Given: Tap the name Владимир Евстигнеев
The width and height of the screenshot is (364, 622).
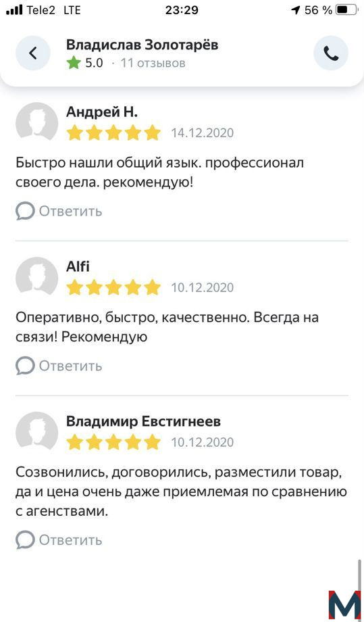Looking at the screenshot, I should [x=143, y=422].
